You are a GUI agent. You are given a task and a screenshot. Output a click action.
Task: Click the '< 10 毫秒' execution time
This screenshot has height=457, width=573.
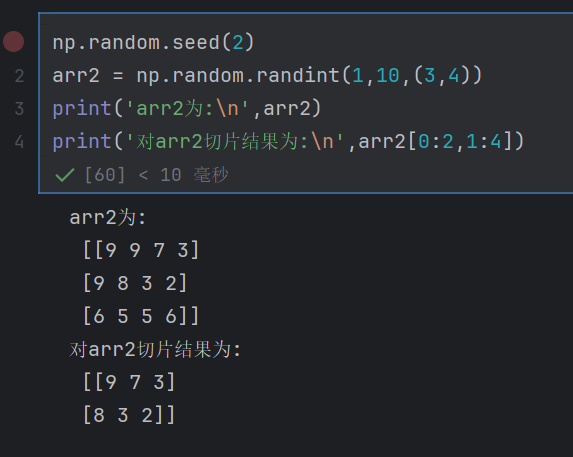pos(183,175)
